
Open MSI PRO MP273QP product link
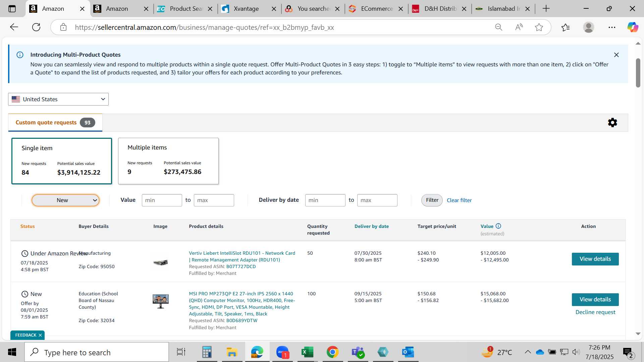(x=242, y=304)
